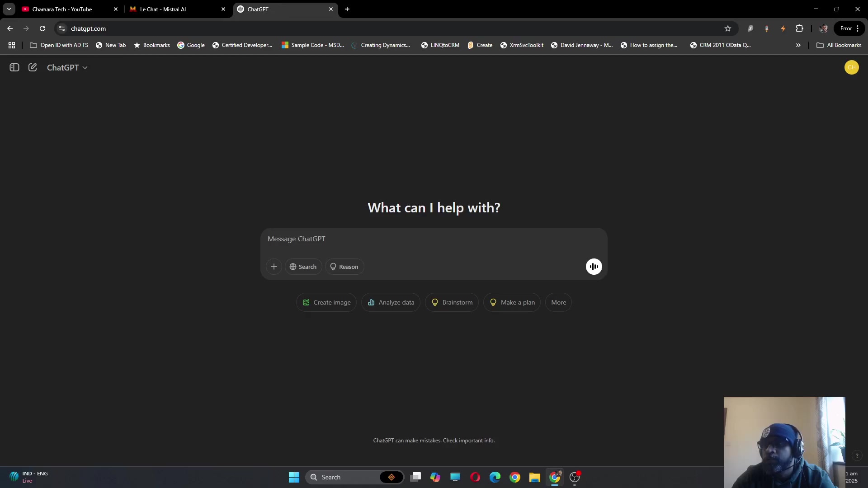Open the Windows Start menu

click(294, 477)
